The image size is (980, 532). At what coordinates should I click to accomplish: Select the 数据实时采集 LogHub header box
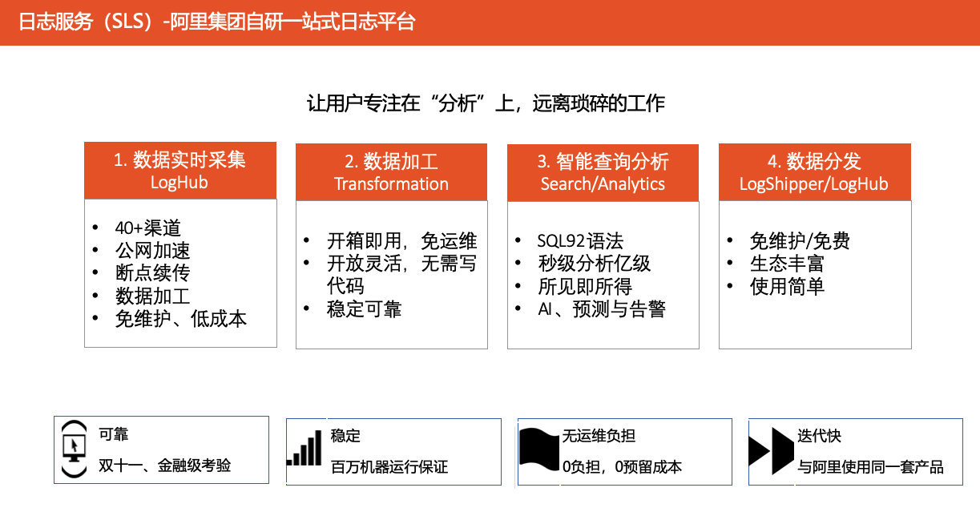[x=180, y=171]
